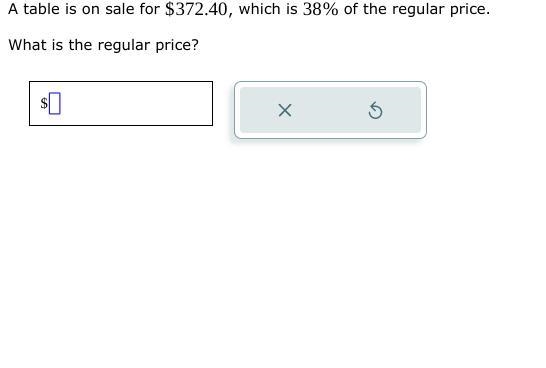Click the word "What" in the prompt
546x368 pixels.
click(x=28, y=45)
